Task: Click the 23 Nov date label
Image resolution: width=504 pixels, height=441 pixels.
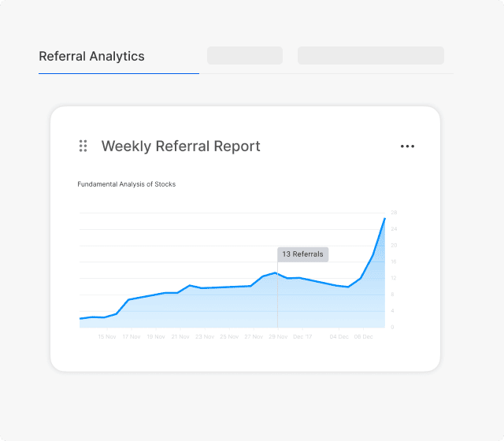Action: pyautogui.click(x=205, y=336)
